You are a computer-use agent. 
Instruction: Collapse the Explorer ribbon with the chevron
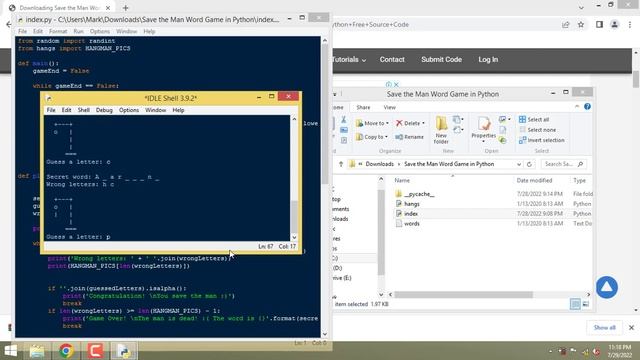tap(577, 107)
